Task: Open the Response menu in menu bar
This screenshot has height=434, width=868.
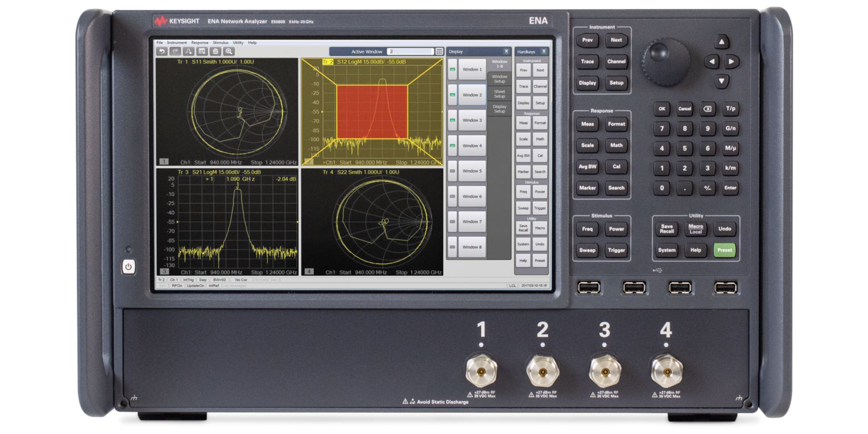Action: [x=199, y=43]
